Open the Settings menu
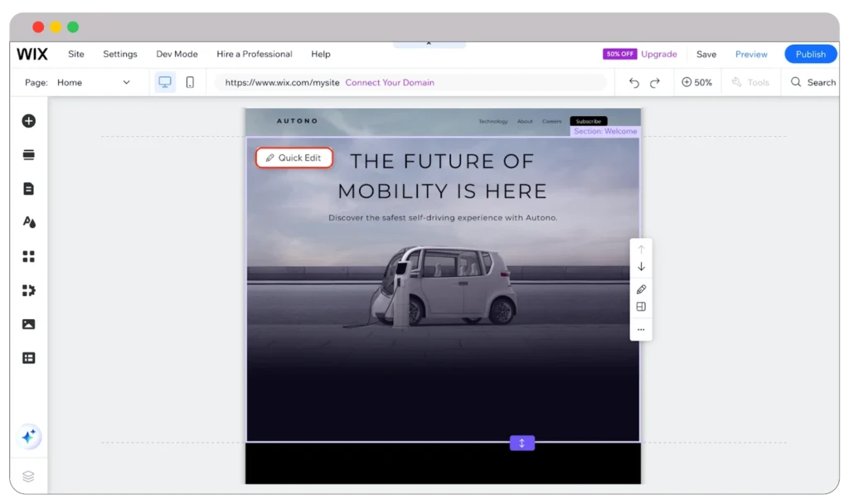 point(119,54)
